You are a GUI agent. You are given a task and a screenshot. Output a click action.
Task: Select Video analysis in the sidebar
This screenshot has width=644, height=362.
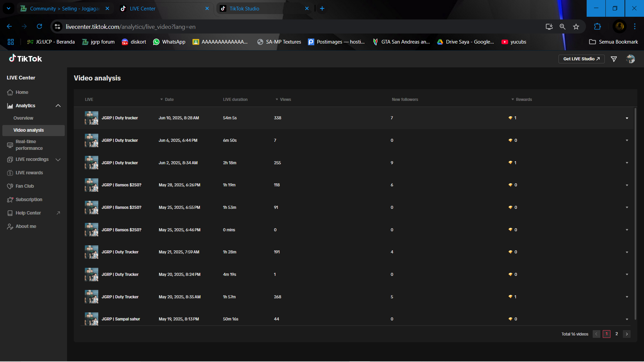pyautogui.click(x=34, y=130)
